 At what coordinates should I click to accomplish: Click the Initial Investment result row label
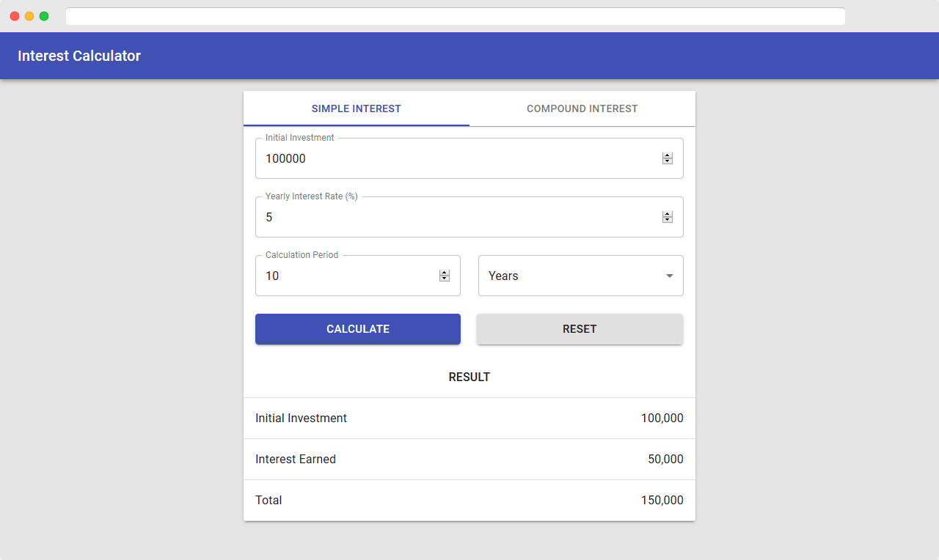(301, 419)
